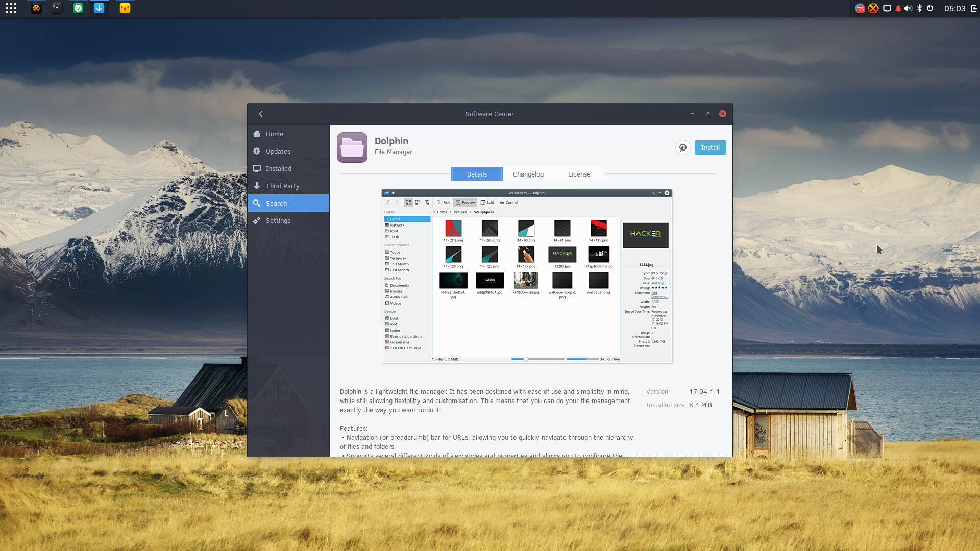Screen dimensions: 980x551
Task: Install Dolphin with the Install button
Action: tap(710, 147)
